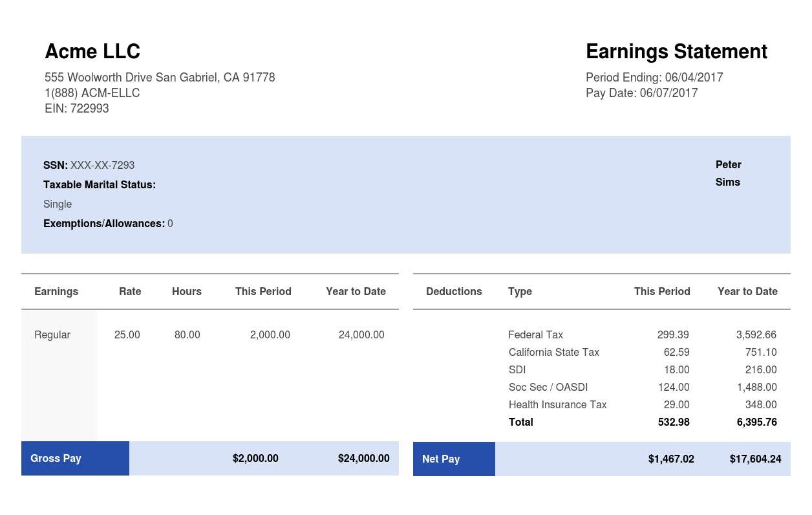The image size is (812, 515).
Task: Click the Regular earnings row label
Action: 52,335
